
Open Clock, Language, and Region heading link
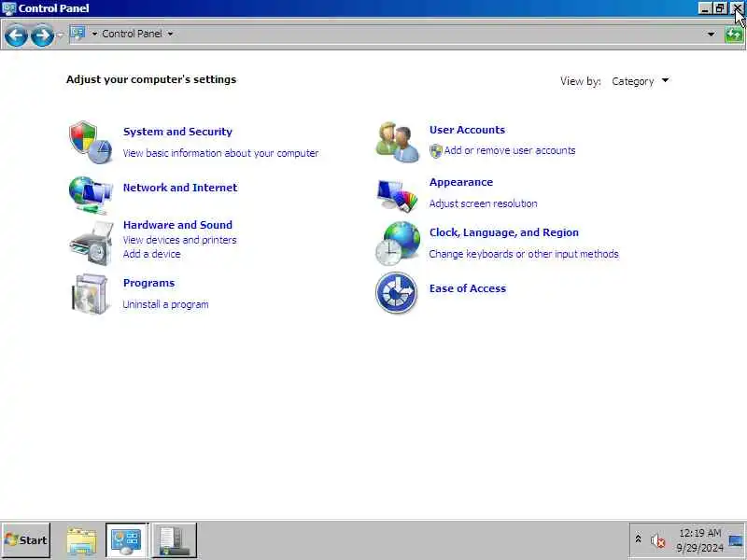click(x=504, y=232)
